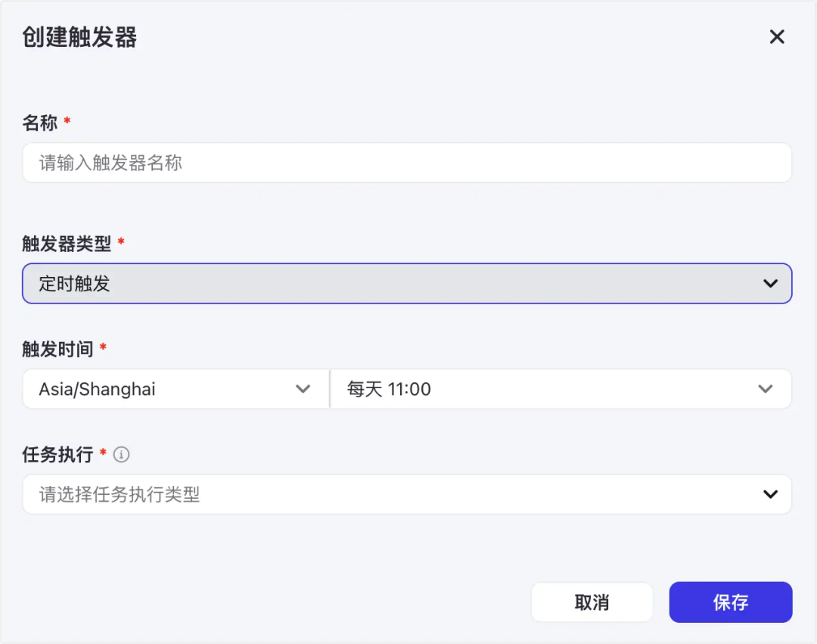Click the chevron on the 定时触发 dropdown

point(770,283)
